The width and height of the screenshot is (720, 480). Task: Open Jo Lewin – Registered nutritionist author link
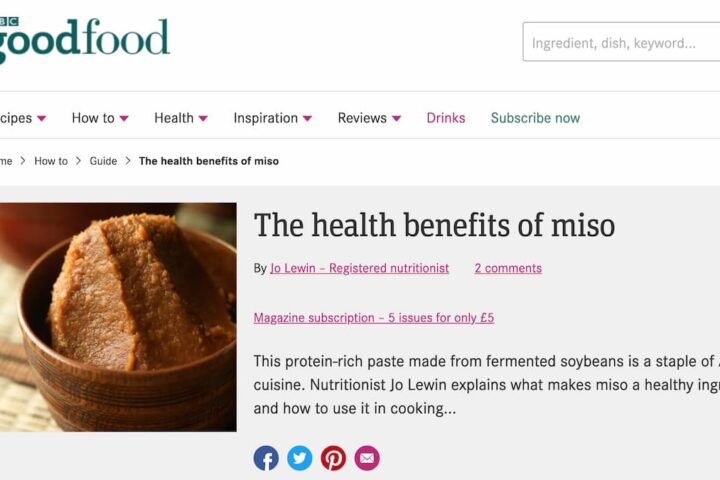pos(360,268)
